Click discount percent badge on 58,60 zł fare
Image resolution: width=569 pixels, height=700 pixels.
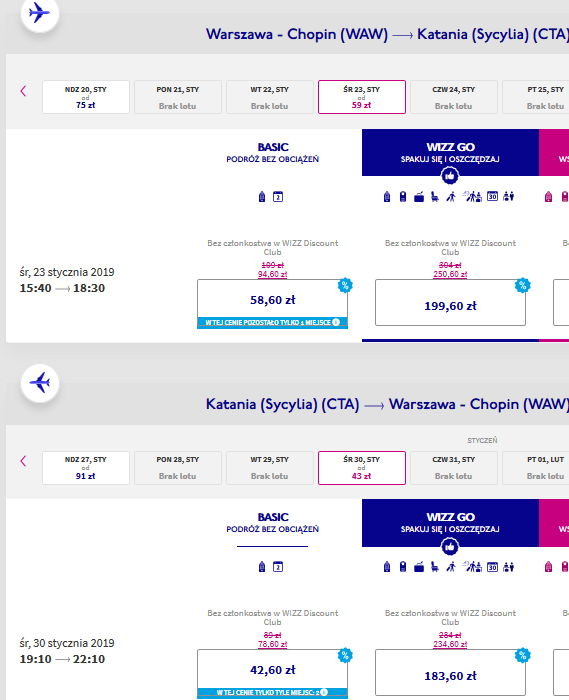(345, 285)
